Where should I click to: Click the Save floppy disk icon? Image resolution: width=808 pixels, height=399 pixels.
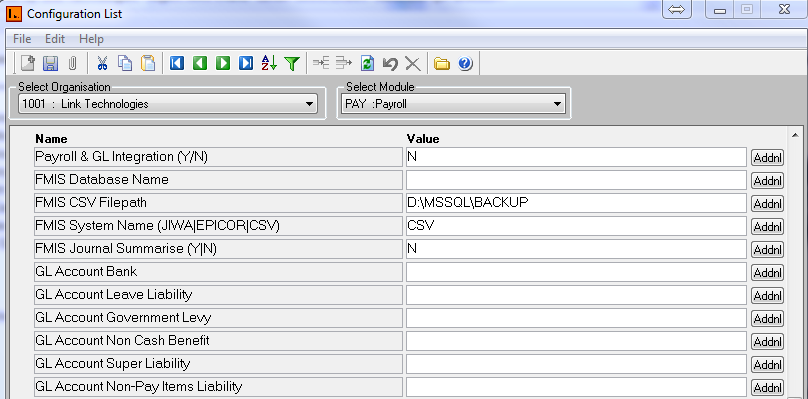[x=50, y=63]
